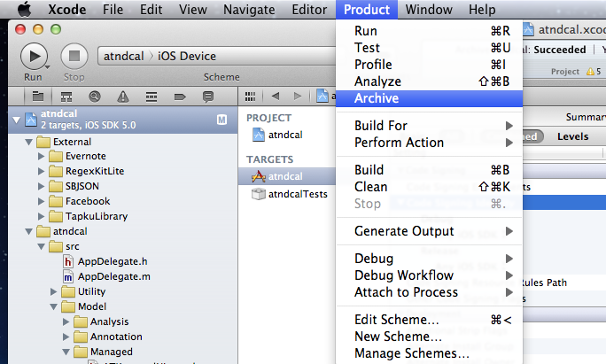Open the Build For submenu
This screenshot has height=364, width=606.
tap(429, 126)
